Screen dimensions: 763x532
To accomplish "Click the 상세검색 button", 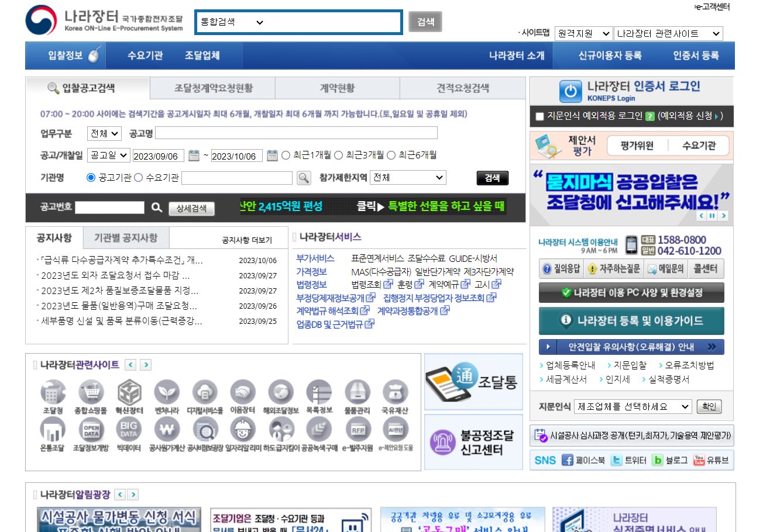I will point(191,208).
